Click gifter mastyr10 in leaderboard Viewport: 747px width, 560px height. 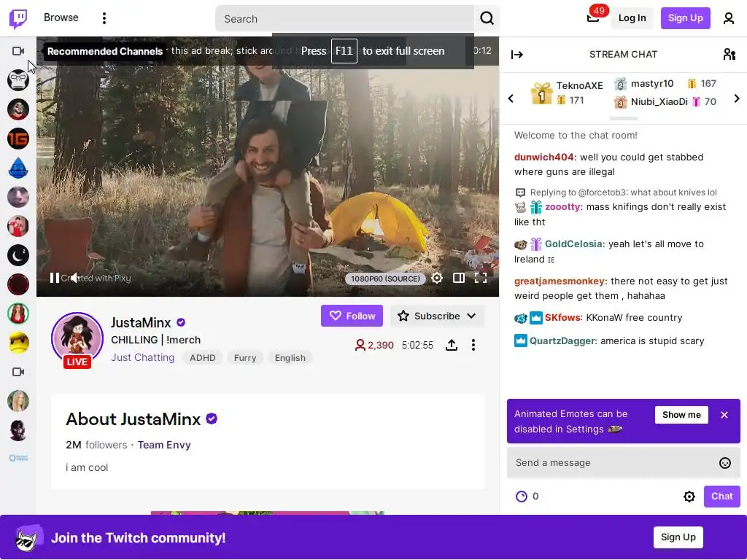[x=651, y=84]
